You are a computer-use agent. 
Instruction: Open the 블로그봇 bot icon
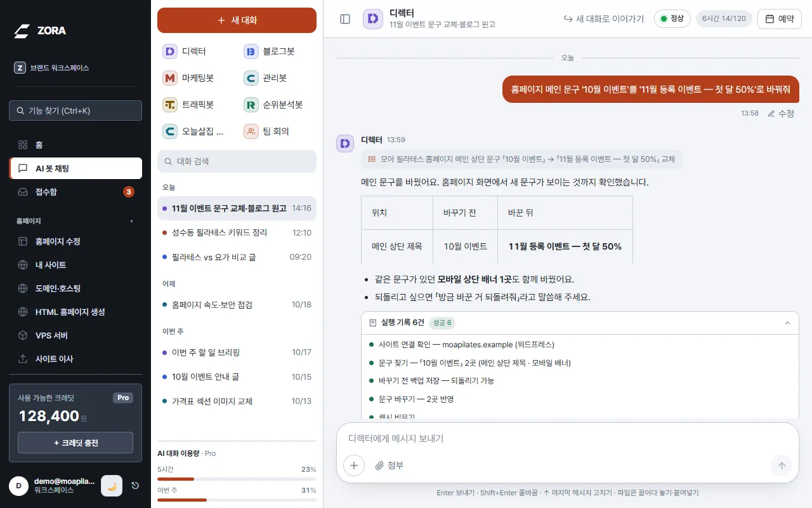(251, 51)
